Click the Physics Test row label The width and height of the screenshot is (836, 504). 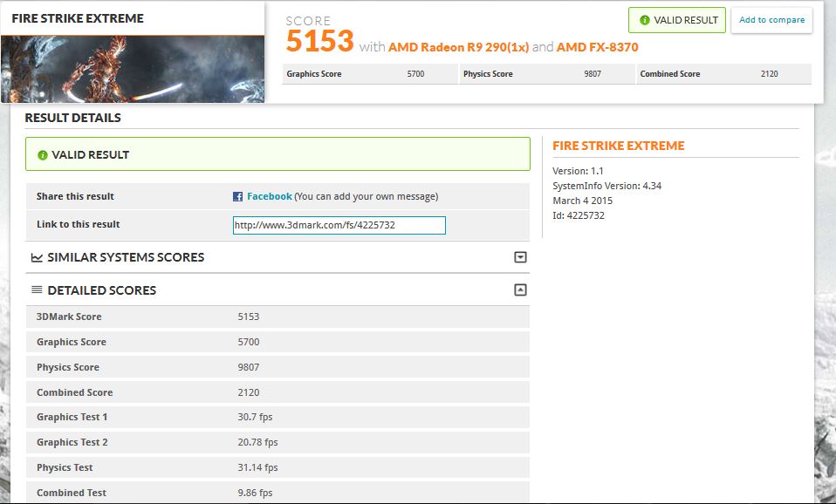tap(65, 467)
